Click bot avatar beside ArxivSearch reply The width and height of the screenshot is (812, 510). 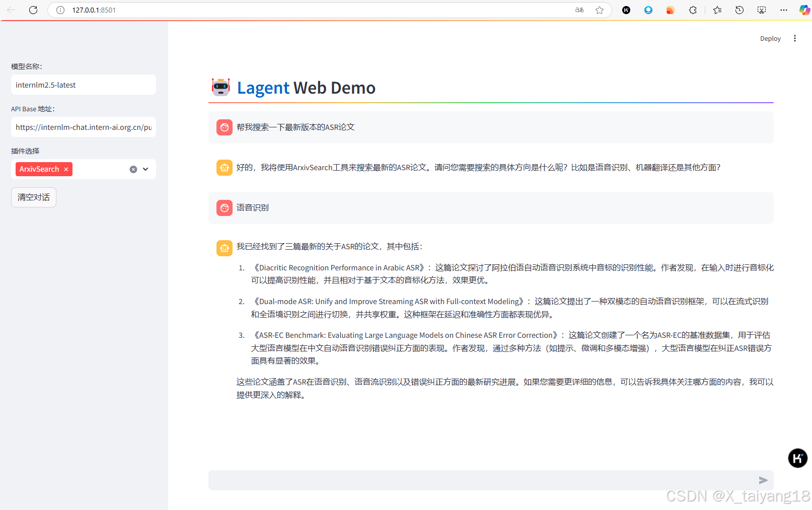pos(225,168)
